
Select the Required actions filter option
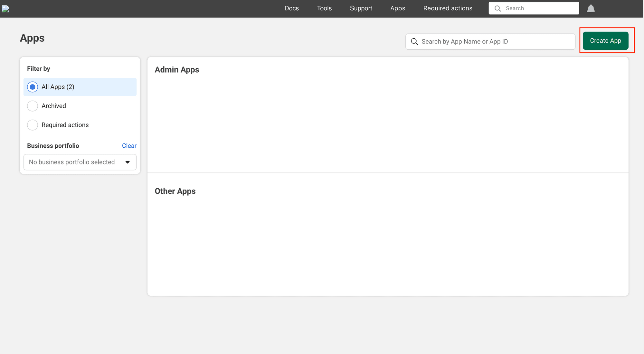pyautogui.click(x=32, y=125)
